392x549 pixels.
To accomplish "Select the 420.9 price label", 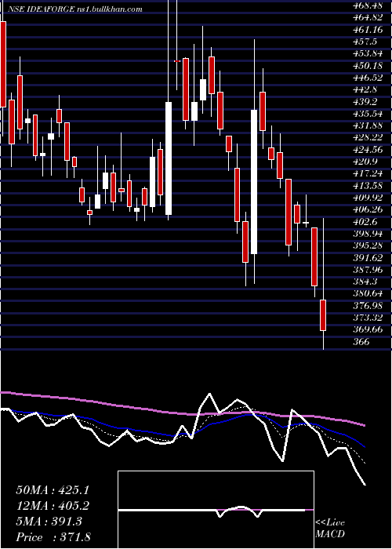I will [x=365, y=162].
